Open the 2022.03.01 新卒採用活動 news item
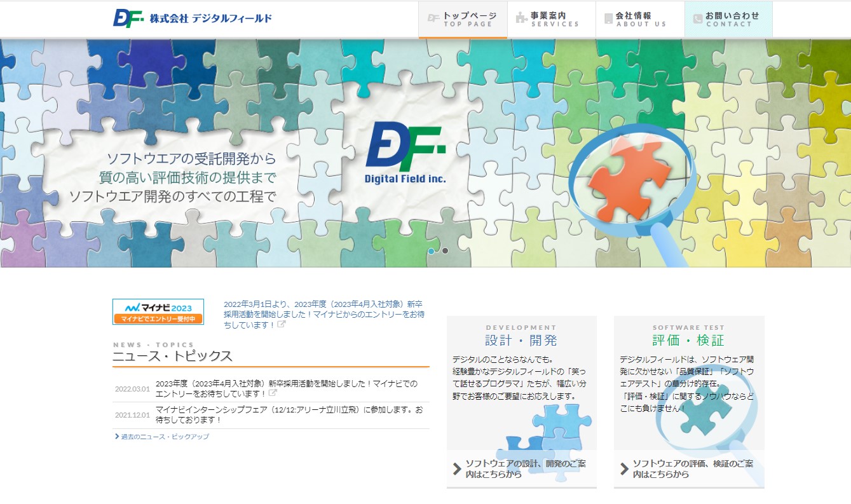The image size is (851, 504). (286, 388)
